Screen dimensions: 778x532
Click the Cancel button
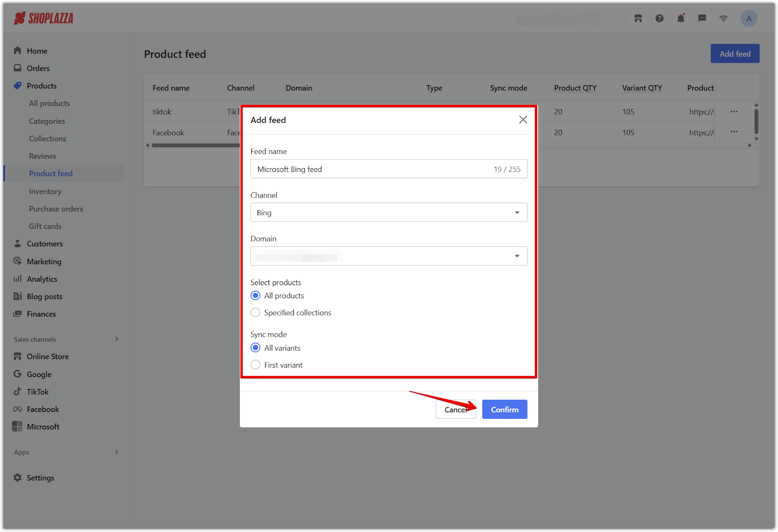click(456, 410)
